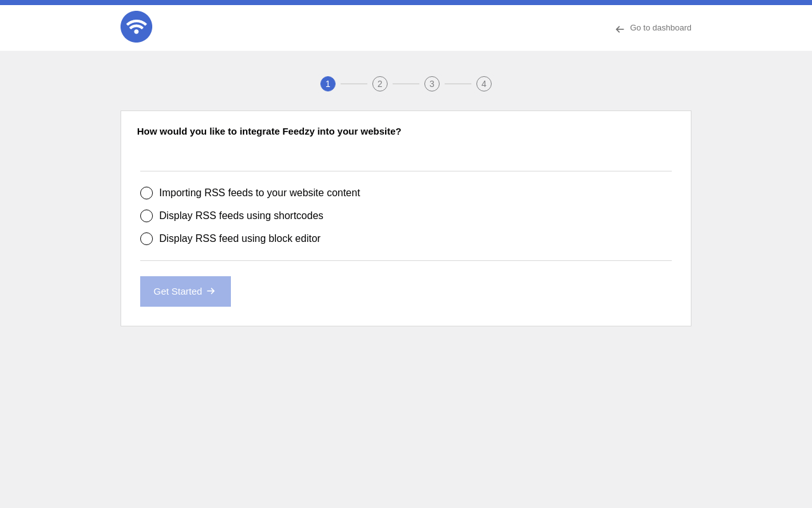Click the connector line between steps 2 and 3
812x508 pixels.
(406, 84)
